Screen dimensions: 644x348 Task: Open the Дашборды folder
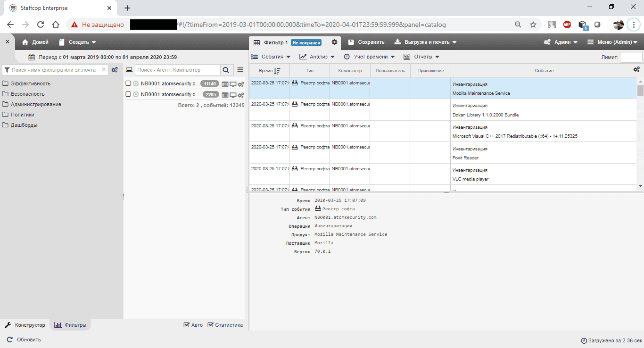pyautogui.click(x=20, y=125)
